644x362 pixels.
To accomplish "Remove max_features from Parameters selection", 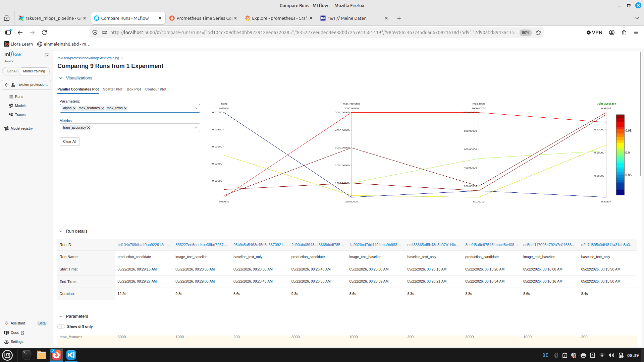I will tap(103, 108).
